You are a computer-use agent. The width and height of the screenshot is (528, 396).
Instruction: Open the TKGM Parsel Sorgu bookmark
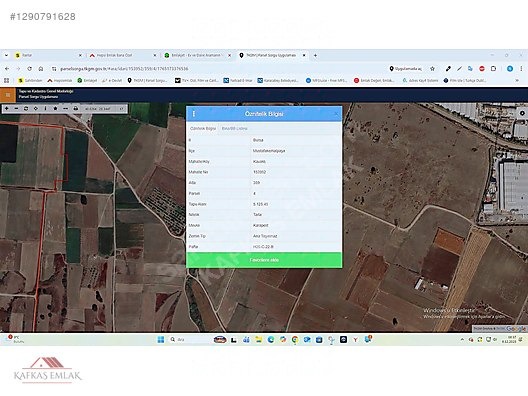pos(147,80)
